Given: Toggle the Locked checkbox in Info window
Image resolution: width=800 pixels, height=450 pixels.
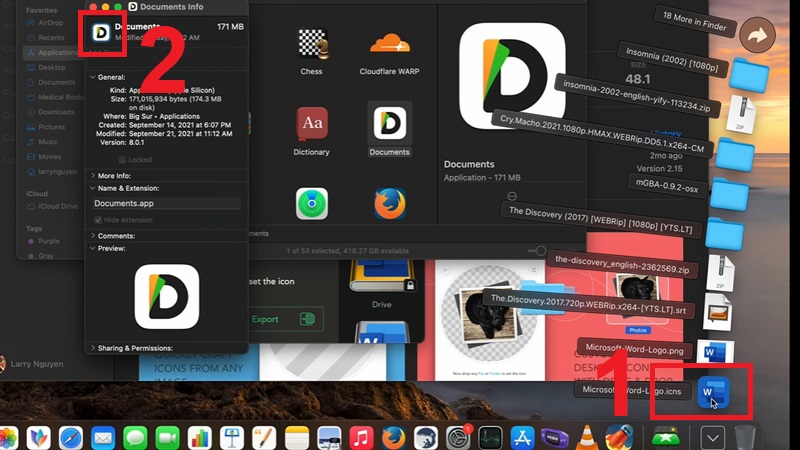Looking at the screenshot, I should (x=122, y=160).
